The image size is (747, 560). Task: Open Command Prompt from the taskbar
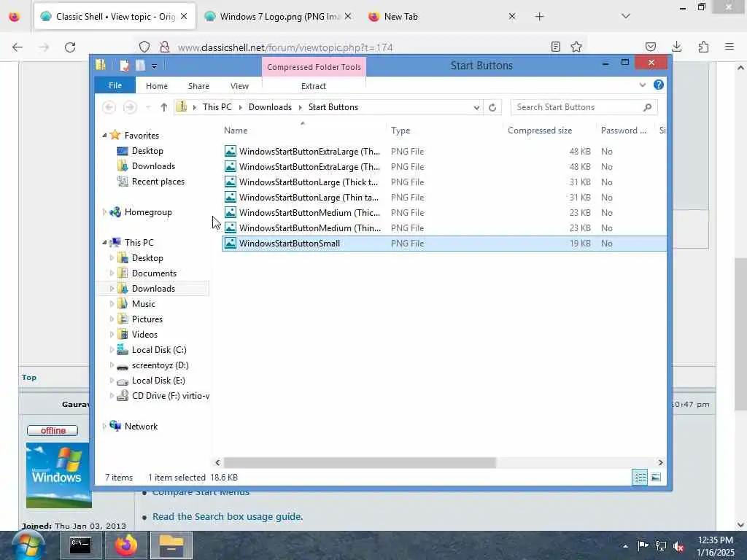[x=80, y=545]
